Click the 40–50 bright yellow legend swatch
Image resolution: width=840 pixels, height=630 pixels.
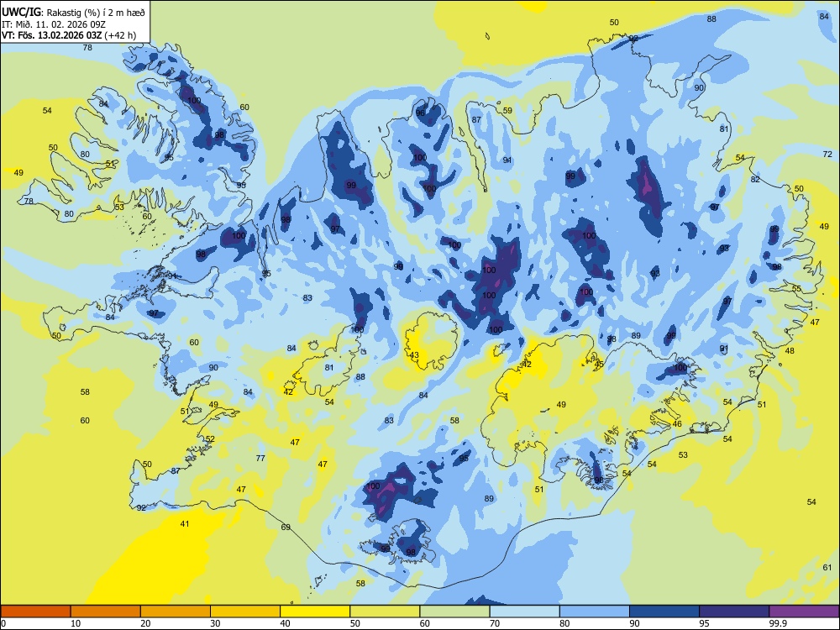tap(315, 612)
